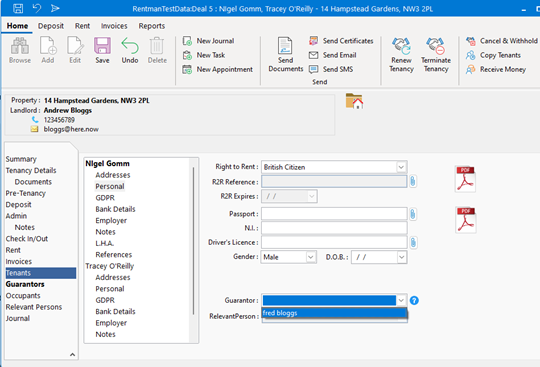540x367 pixels.
Task: Click paperclip beside Passport field
Action: [x=413, y=214]
